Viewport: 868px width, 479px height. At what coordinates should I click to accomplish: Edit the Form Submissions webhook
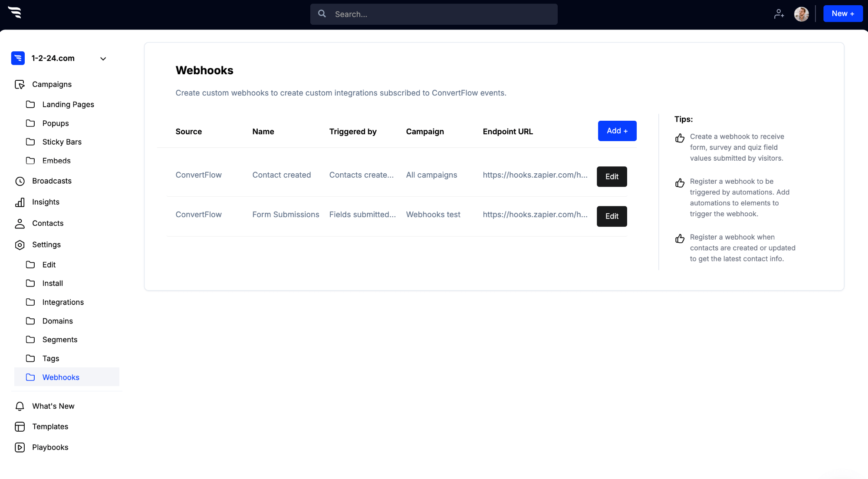pos(612,216)
